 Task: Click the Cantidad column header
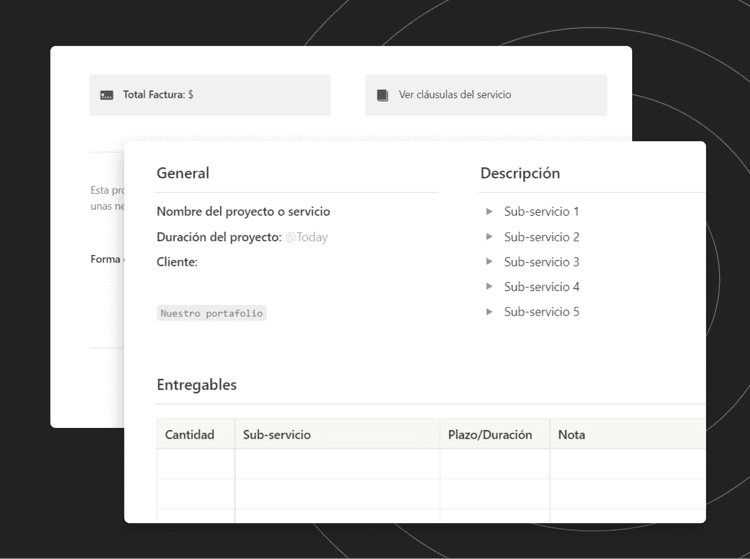click(x=190, y=435)
